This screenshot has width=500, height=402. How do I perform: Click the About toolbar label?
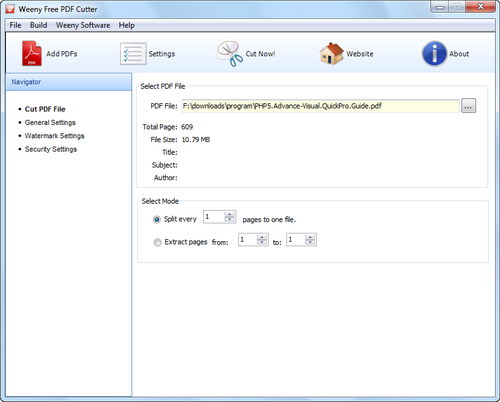pyautogui.click(x=459, y=54)
